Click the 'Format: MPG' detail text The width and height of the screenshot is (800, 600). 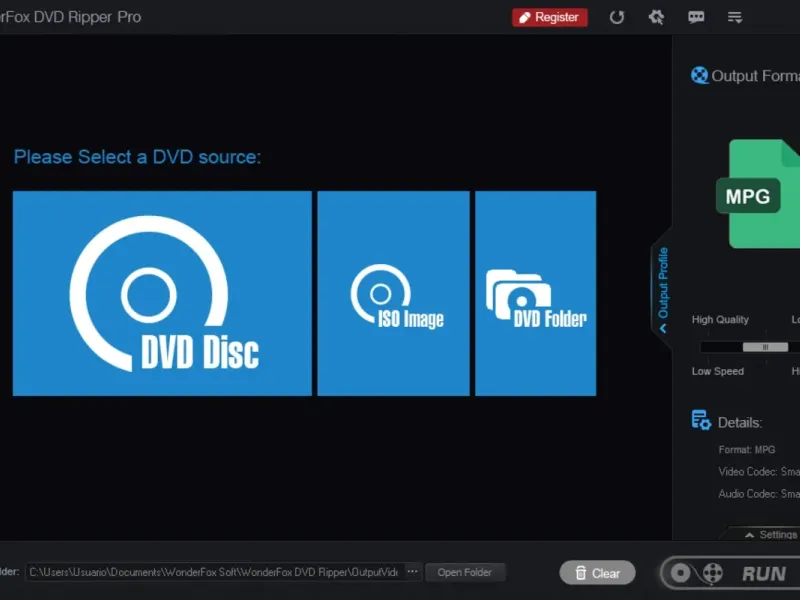746,449
